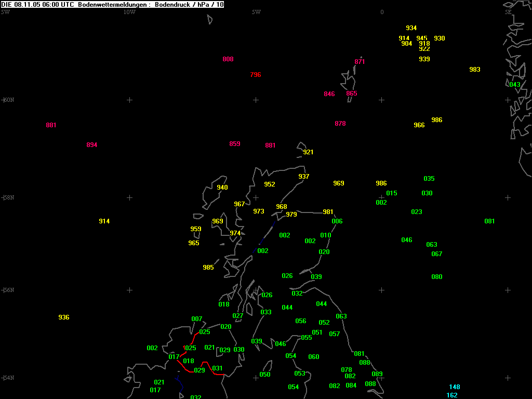Click the red station reading 846
This screenshot has width=532, height=399.
coord(329,94)
